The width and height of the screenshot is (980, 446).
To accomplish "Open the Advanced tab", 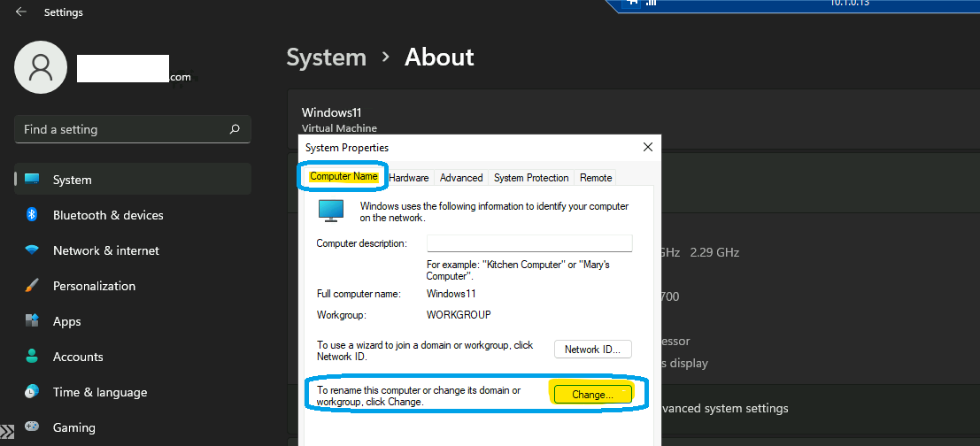I will coord(461,178).
